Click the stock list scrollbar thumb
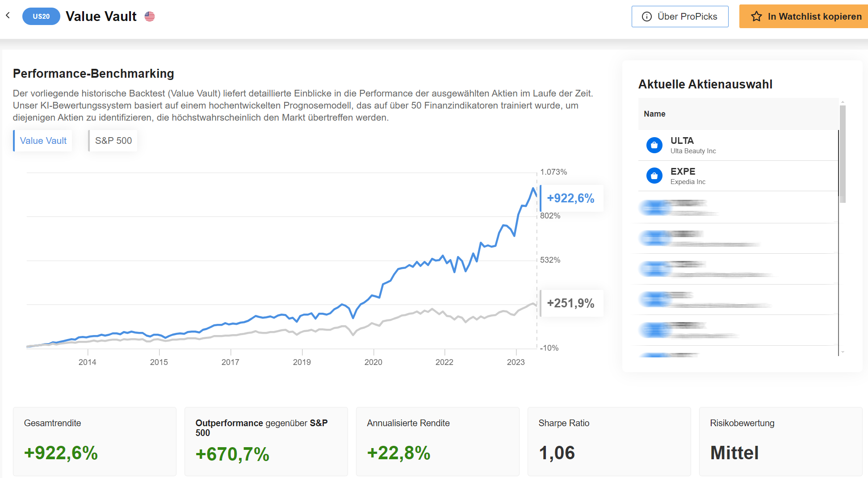Screen dimensions: 868x478 tap(843, 154)
